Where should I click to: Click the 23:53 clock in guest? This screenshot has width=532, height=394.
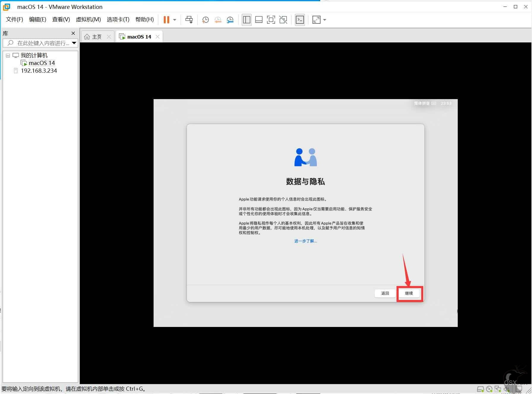pos(446,103)
